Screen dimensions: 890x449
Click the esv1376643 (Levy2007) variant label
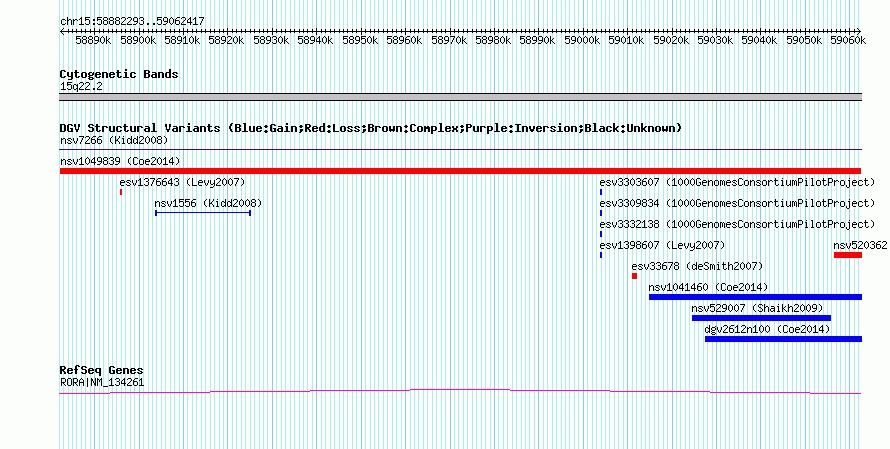click(x=182, y=182)
